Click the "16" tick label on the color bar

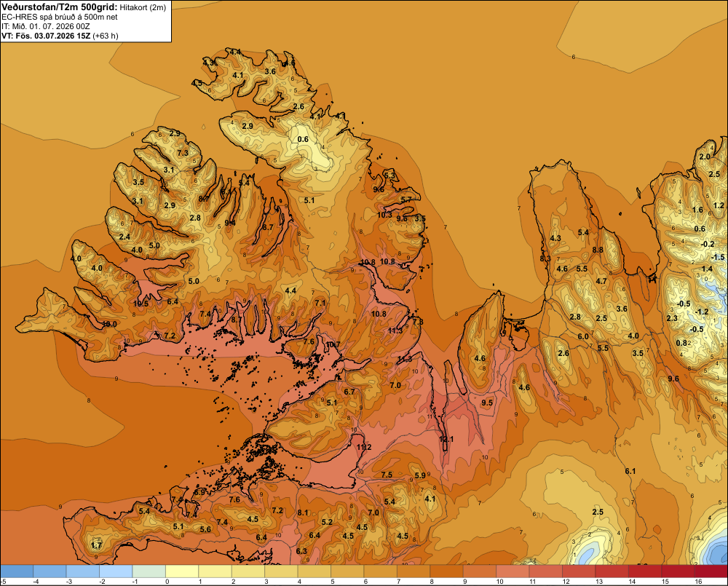(698, 582)
